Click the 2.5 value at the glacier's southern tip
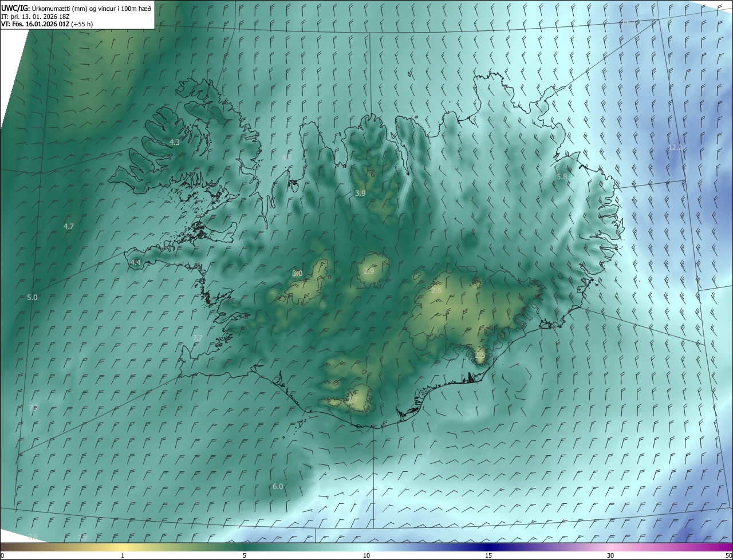Screen dimensions: 733x560 click(480, 355)
